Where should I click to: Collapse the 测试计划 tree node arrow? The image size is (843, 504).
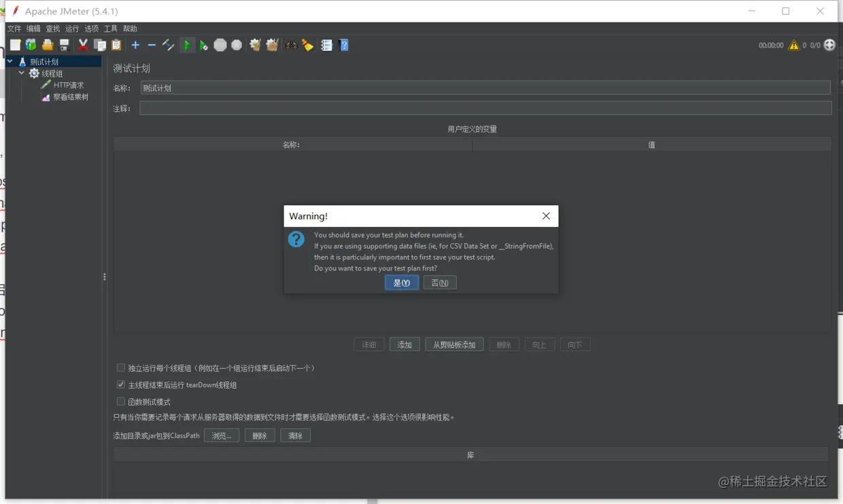pyautogui.click(x=10, y=61)
